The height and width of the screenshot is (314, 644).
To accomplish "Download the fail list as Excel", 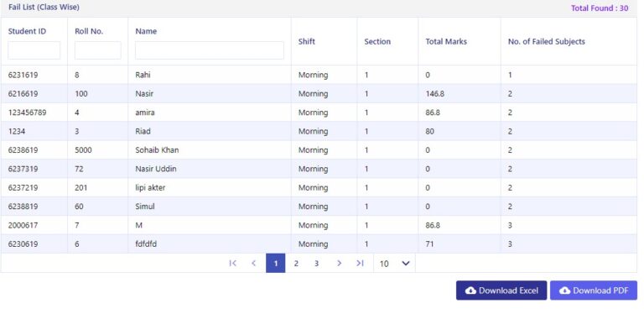I will coord(501,290).
